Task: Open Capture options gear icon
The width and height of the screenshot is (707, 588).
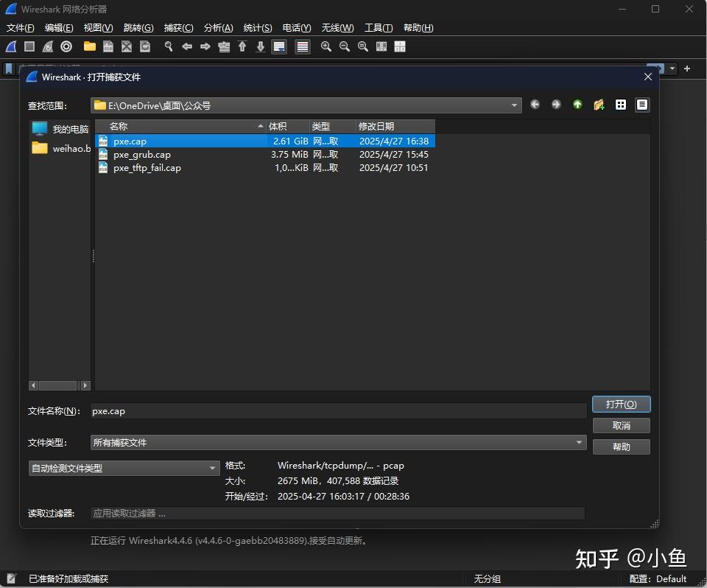Action: (66, 46)
